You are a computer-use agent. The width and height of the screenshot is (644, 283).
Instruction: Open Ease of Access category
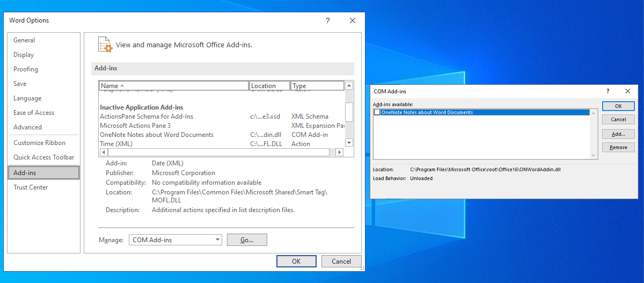pyautogui.click(x=43, y=113)
